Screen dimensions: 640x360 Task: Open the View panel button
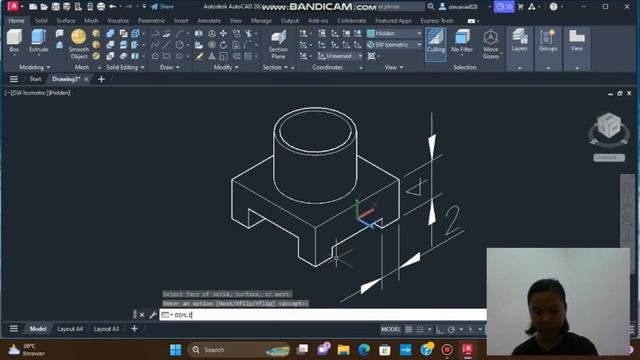pyautogui.click(x=576, y=41)
